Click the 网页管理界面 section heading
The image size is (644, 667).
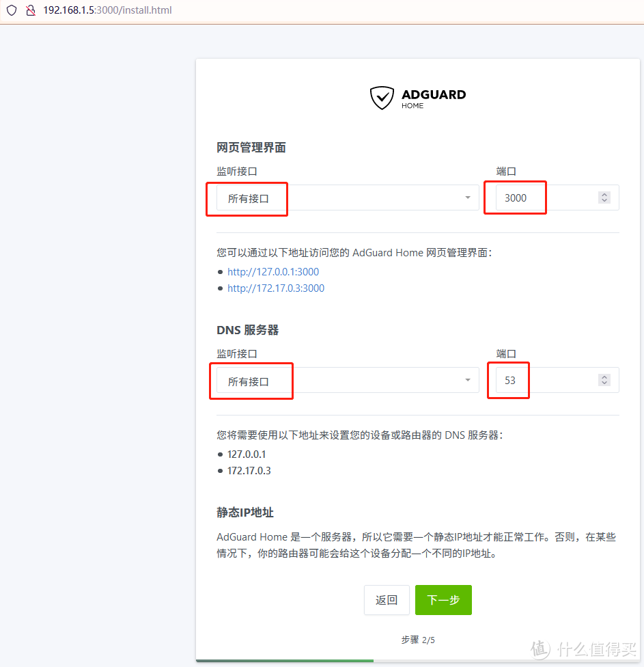(x=251, y=148)
